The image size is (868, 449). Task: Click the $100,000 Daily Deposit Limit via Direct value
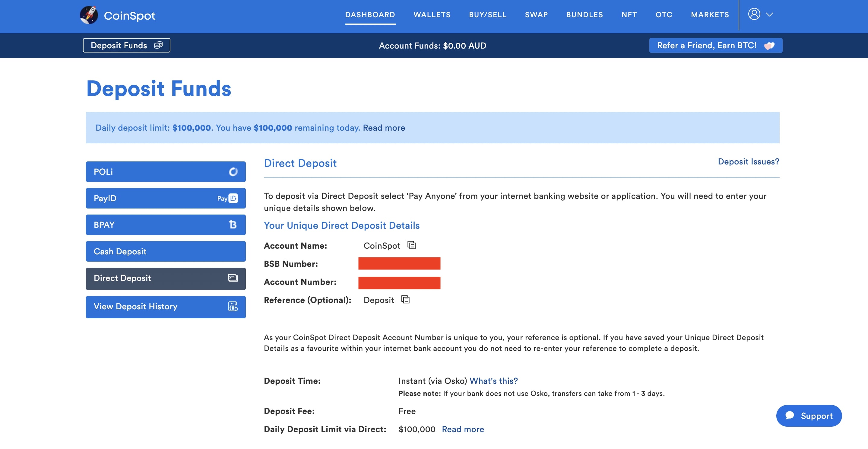[417, 429]
